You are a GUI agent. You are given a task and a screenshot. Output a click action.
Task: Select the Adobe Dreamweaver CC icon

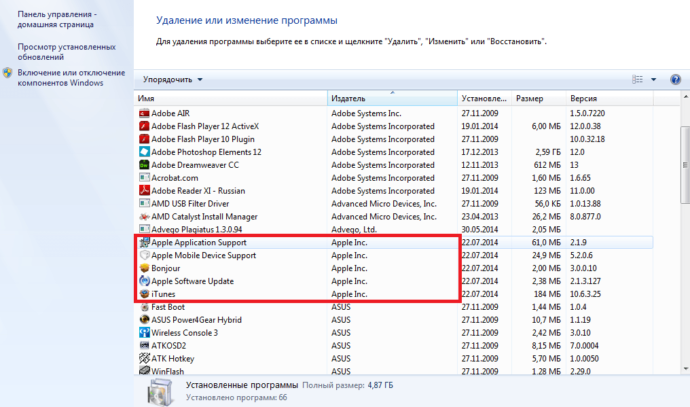[144, 164]
